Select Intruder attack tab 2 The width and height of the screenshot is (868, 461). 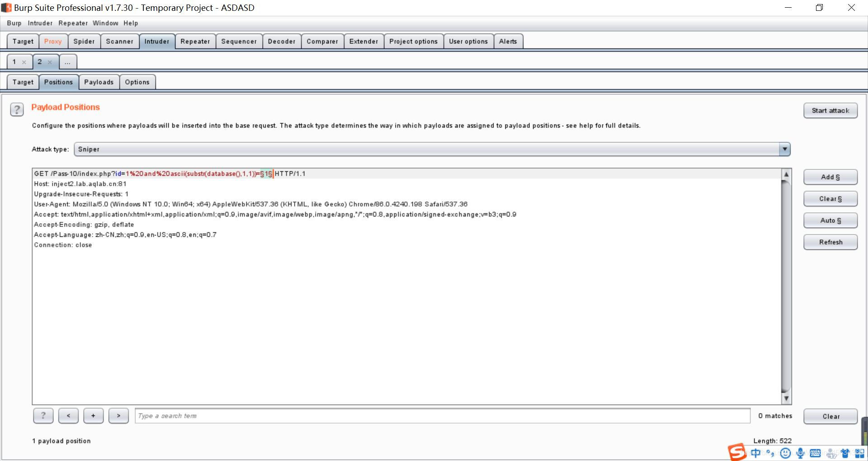(x=40, y=62)
